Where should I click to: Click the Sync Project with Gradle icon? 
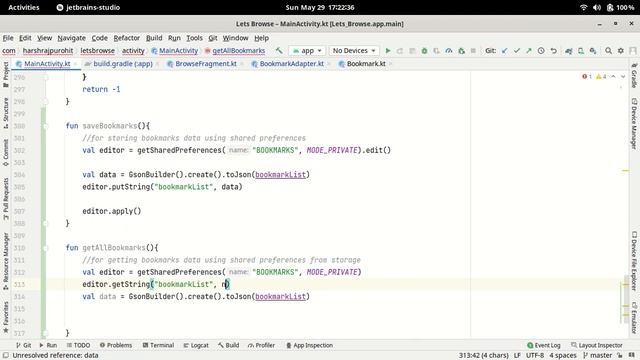pyautogui.click(x=569, y=51)
